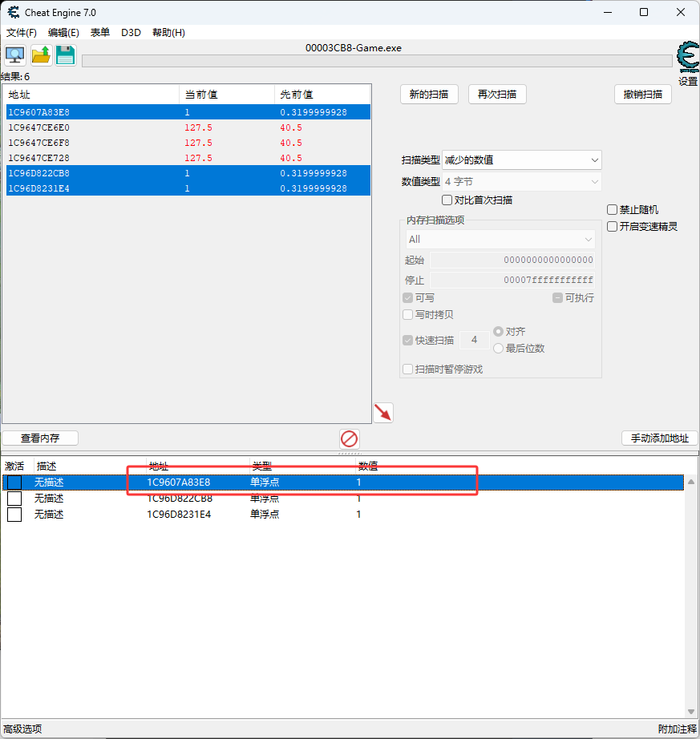Open the 表单 menu

coord(100,33)
